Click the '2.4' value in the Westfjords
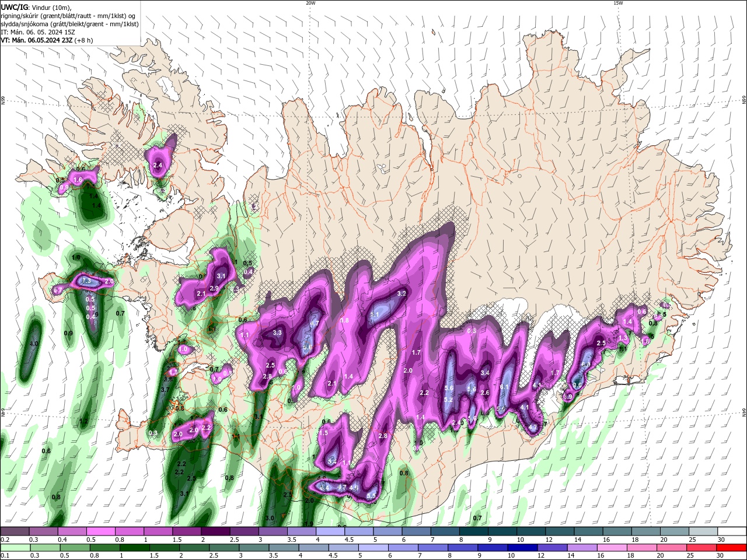 point(158,166)
